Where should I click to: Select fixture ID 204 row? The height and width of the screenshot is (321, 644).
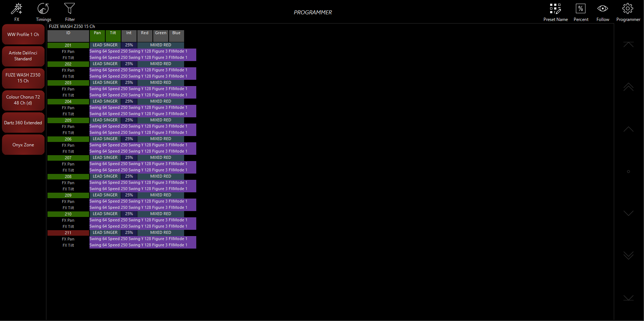[68, 101]
